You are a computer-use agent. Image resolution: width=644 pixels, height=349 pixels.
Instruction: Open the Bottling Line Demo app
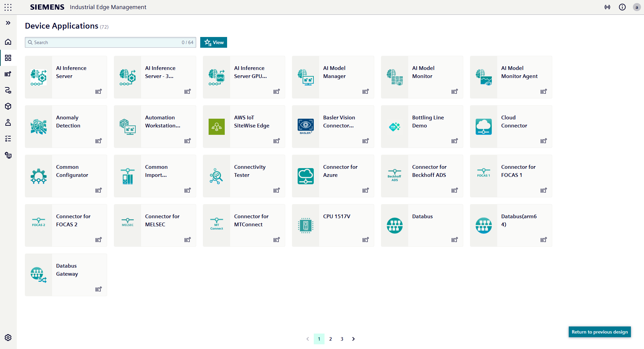coord(422,126)
